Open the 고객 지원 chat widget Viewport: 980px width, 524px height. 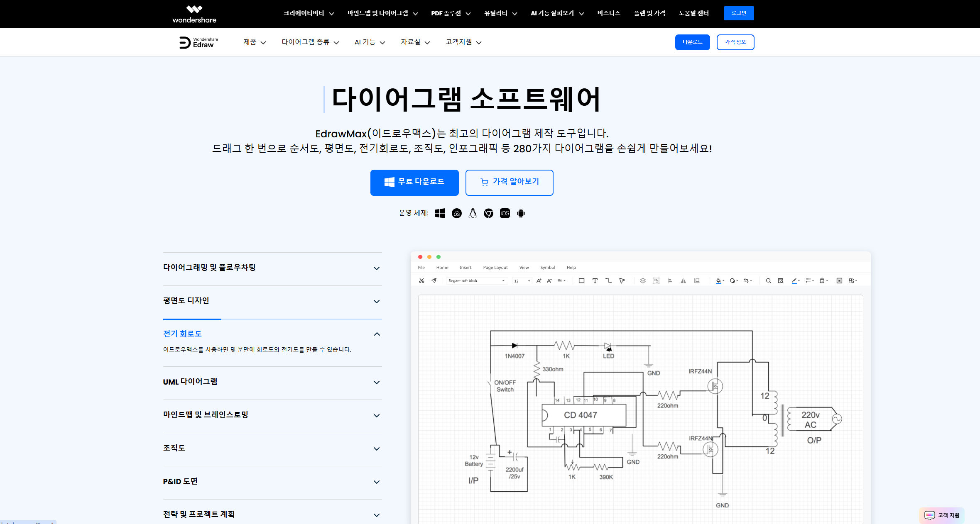tap(942, 515)
